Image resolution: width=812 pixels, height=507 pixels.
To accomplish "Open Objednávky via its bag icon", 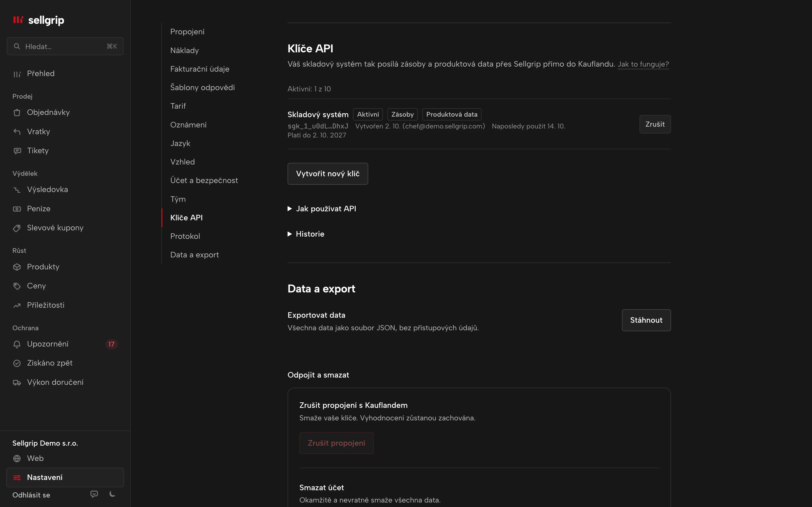I will point(17,112).
